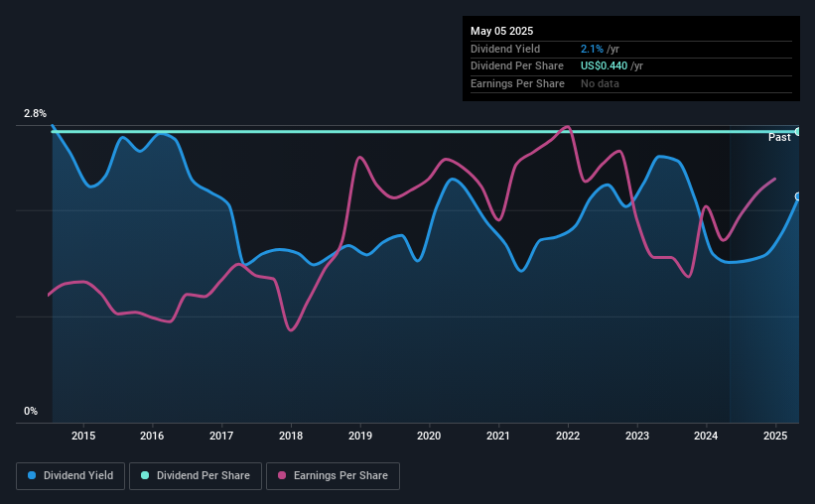Click the Past region label
815x504 pixels.
tap(779, 137)
